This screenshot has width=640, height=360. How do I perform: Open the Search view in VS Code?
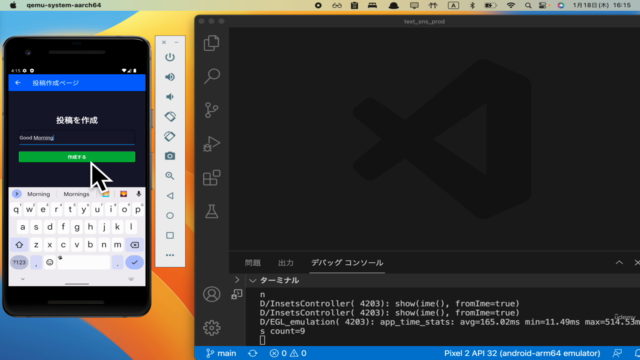[212, 76]
